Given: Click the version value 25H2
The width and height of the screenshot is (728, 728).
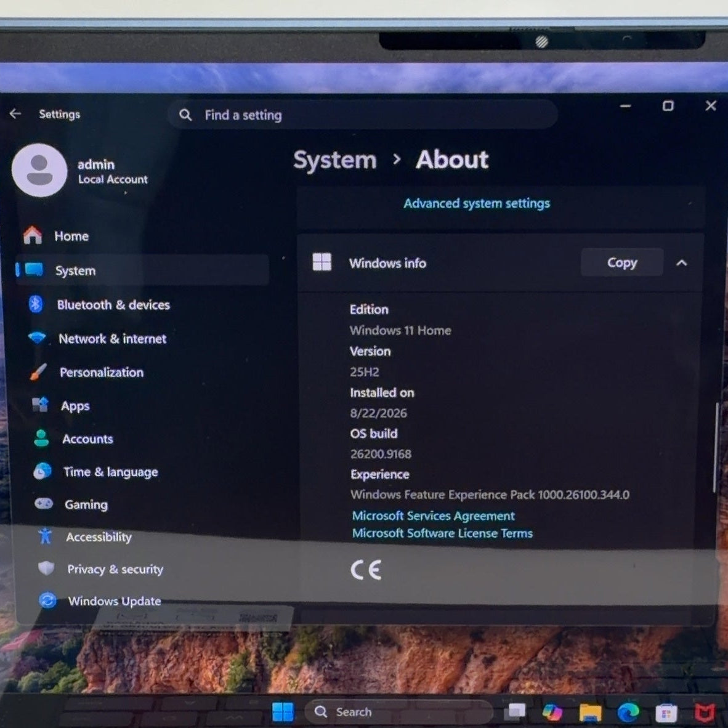Looking at the screenshot, I should pyautogui.click(x=365, y=372).
